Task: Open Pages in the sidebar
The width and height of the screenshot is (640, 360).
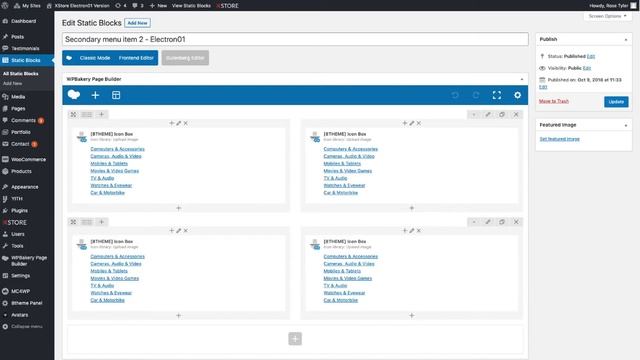Action: [x=18, y=109]
